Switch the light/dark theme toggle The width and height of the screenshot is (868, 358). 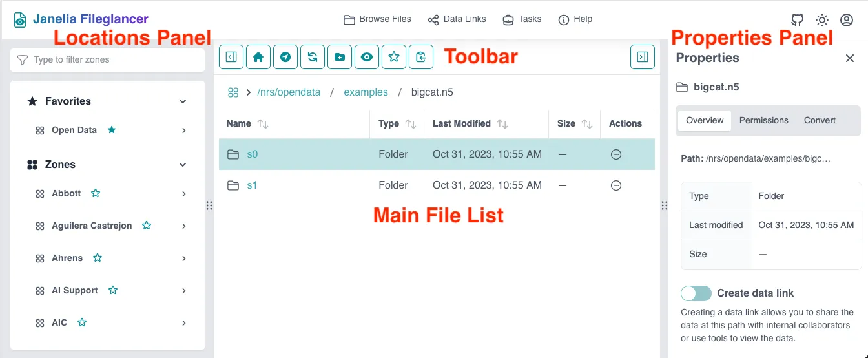pyautogui.click(x=822, y=19)
